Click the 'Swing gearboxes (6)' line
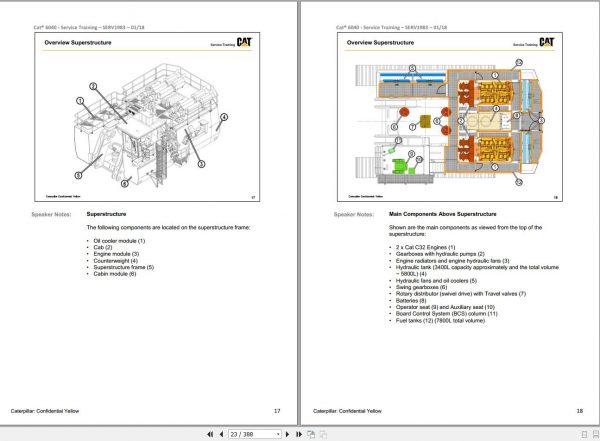The height and width of the screenshot is (441, 600). 421,287
